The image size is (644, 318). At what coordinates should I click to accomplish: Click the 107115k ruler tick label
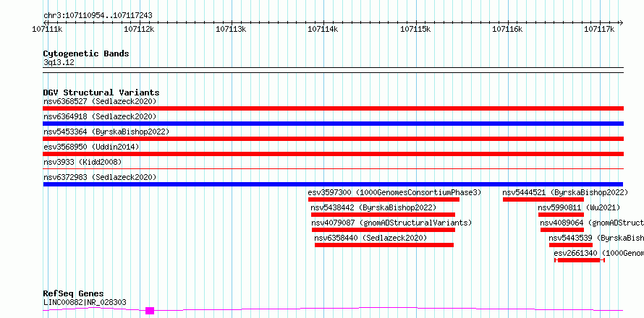pos(415,29)
